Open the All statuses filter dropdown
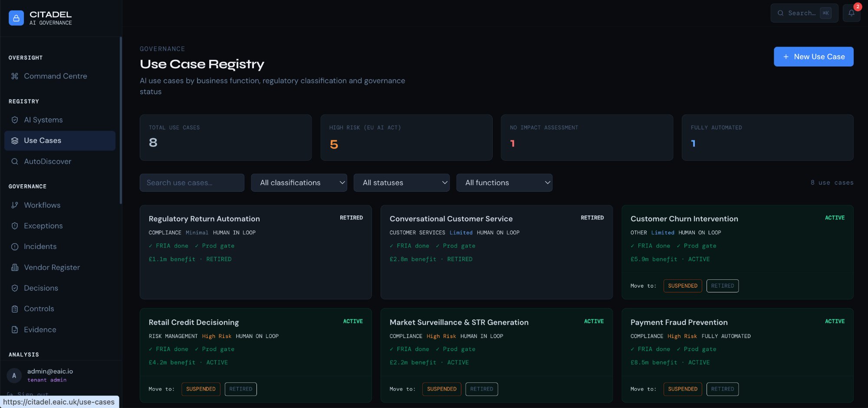Screen dimensions: 868x408 tap(401, 182)
